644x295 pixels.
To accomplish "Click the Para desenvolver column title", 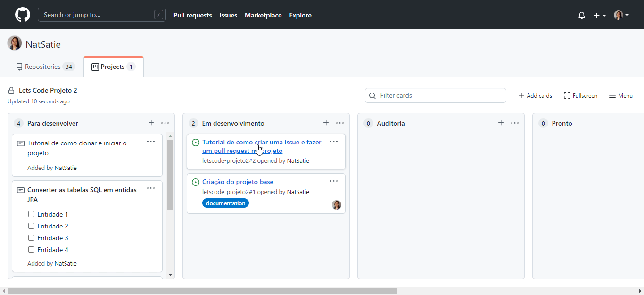I will click(x=53, y=123).
